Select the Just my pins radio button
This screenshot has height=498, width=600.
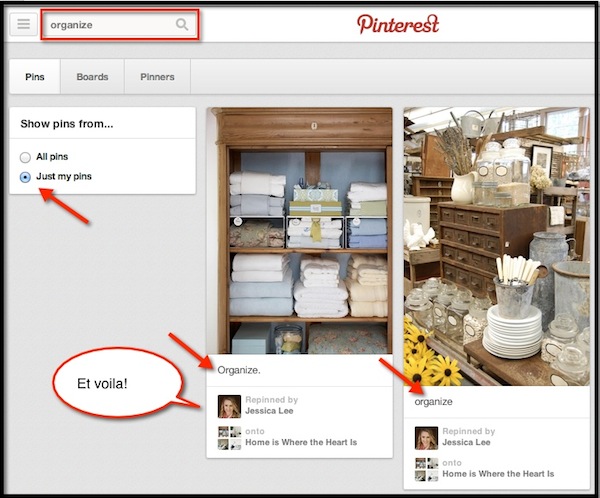tap(25, 177)
